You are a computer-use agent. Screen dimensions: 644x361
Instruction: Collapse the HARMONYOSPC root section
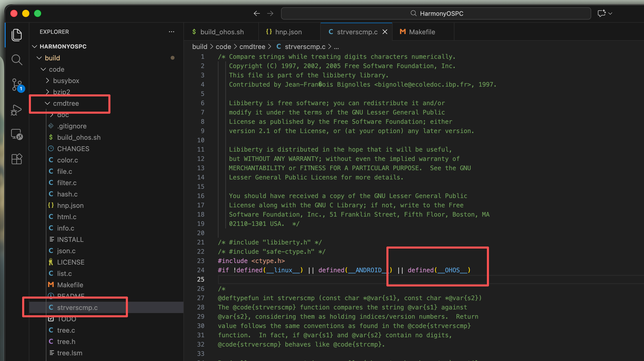pos(63,46)
